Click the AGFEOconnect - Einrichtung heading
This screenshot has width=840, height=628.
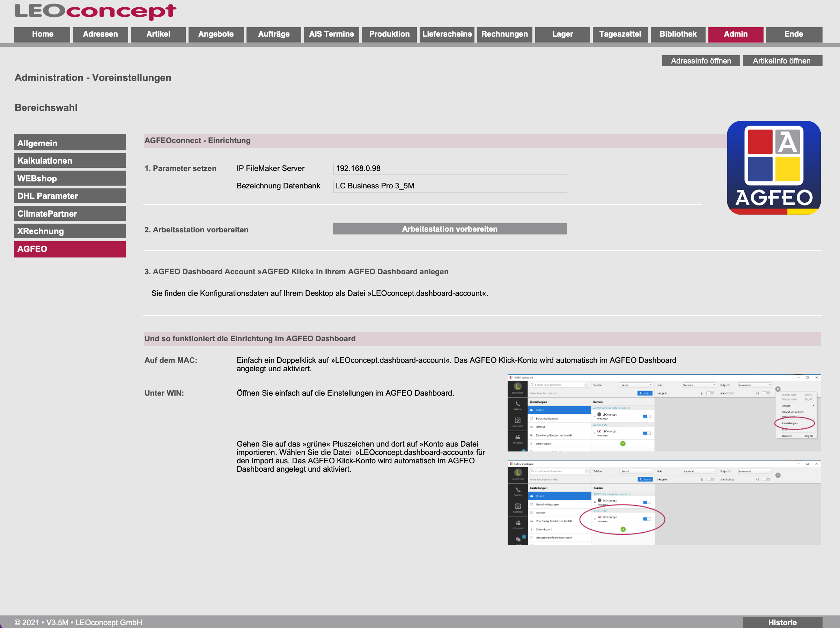[198, 140]
